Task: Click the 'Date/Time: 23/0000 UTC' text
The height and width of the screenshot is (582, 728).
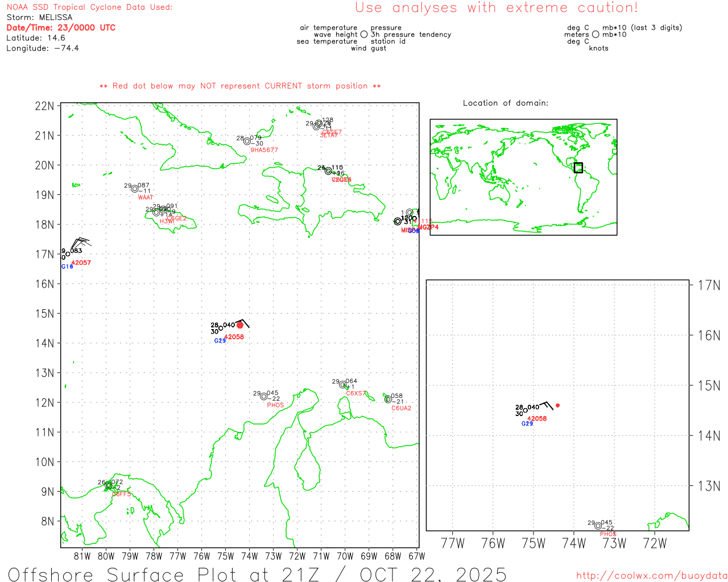Action: 61,28
